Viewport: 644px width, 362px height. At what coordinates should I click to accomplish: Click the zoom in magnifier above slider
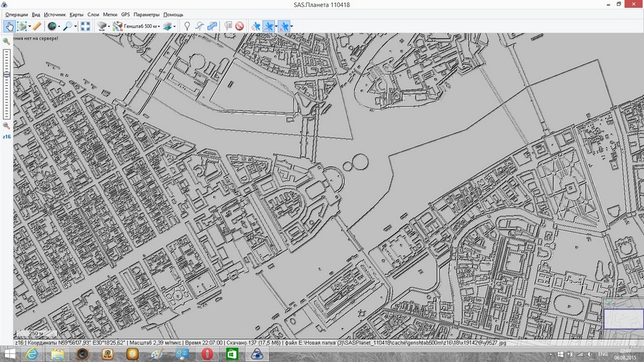pos(6,41)
